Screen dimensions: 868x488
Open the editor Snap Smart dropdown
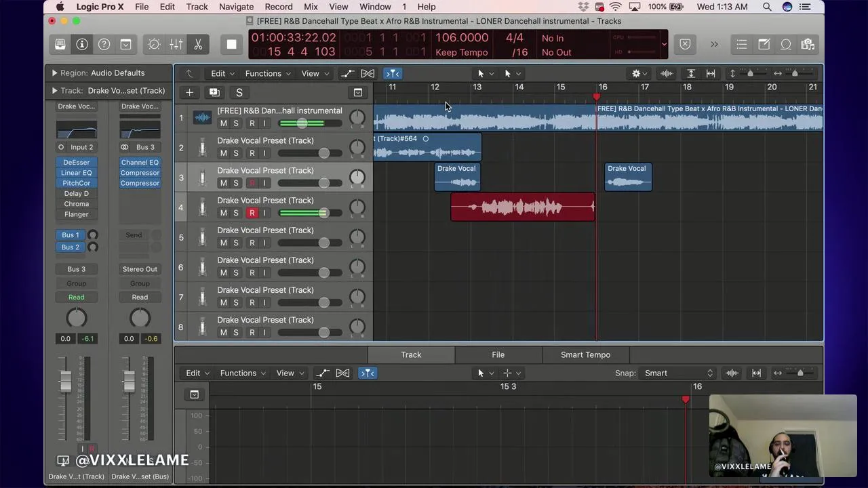click(x=678, y=373)
